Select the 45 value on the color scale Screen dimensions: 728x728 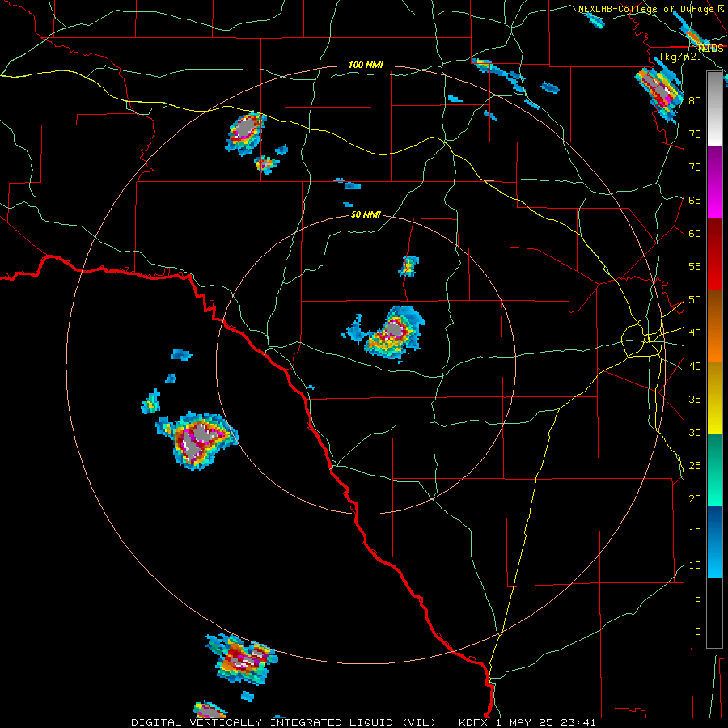coord(695,333)
